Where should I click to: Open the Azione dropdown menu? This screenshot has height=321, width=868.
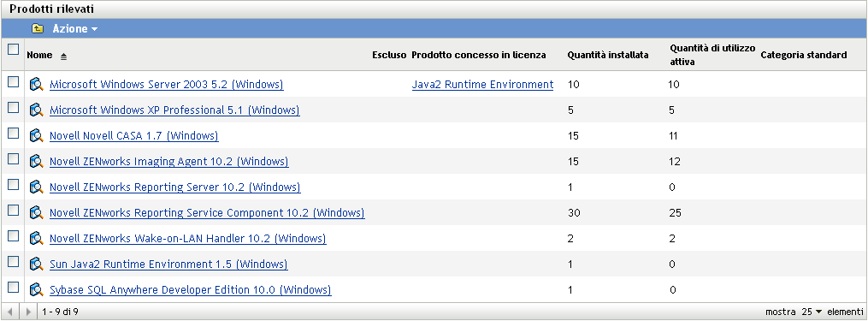click(x=74, y=29)
